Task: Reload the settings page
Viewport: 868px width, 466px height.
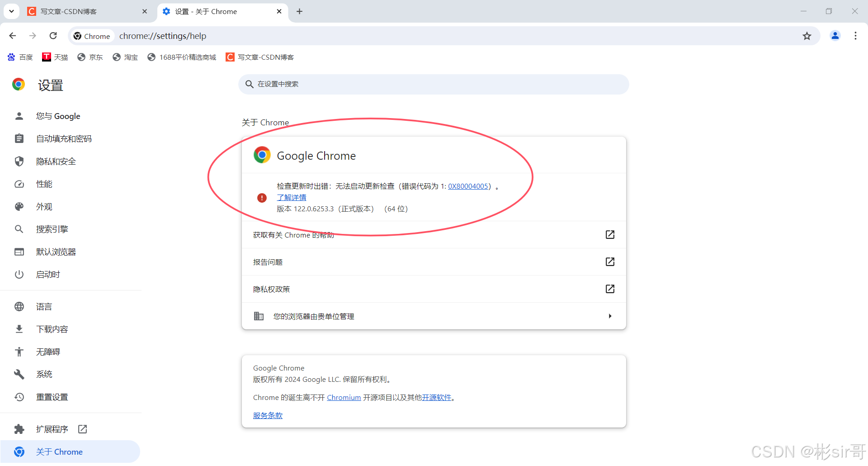Action: tap(53, 36)
